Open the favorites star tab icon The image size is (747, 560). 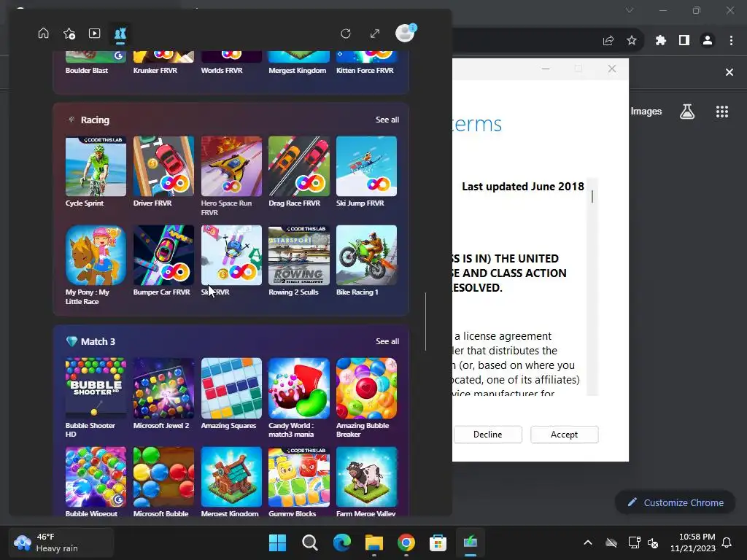coord(69,34)
